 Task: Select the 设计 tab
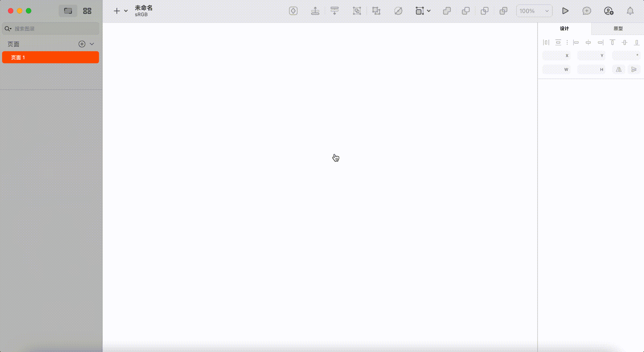point(564,28)
